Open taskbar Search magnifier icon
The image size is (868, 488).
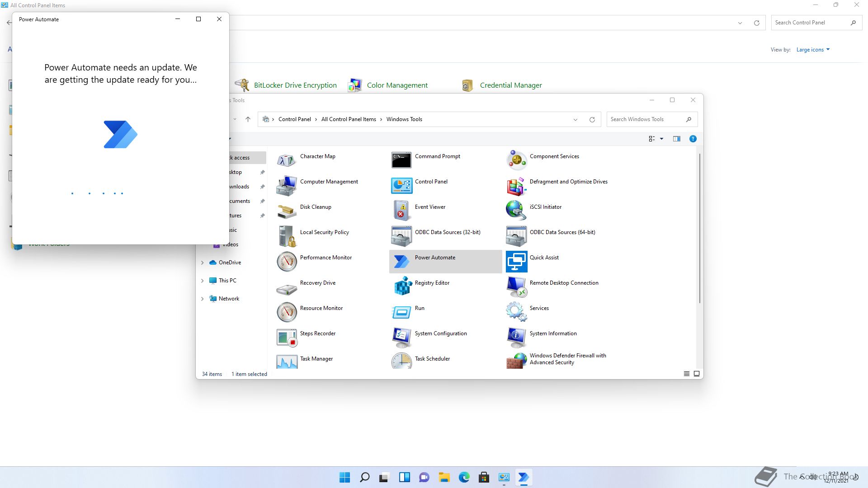pyautogui.click(x=364, y=477)
